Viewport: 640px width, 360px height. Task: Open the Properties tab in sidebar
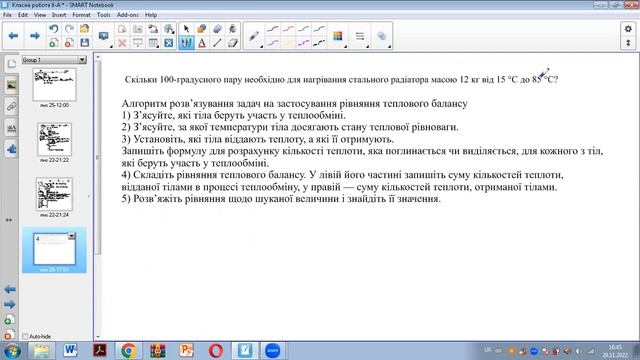[x=11, y=128]
